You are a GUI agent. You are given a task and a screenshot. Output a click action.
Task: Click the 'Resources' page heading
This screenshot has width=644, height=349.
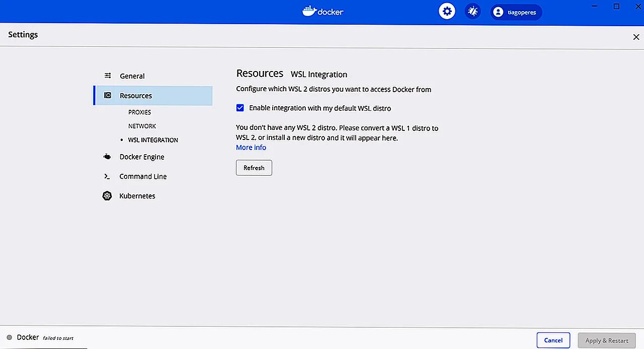click(x=260, y=74)
